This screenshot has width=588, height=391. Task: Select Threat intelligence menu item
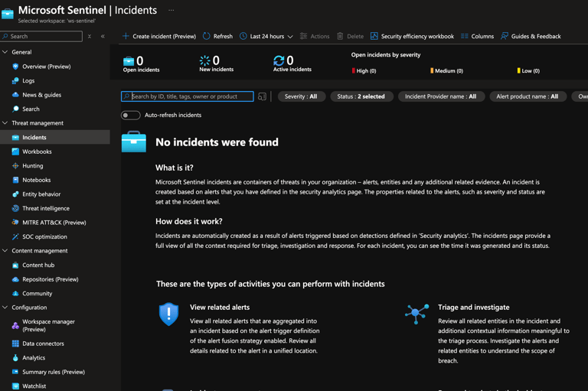46,208
